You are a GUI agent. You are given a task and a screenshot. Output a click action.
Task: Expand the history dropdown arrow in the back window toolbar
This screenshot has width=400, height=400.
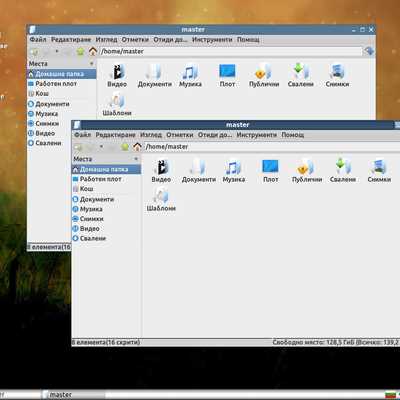coord(57,51)
